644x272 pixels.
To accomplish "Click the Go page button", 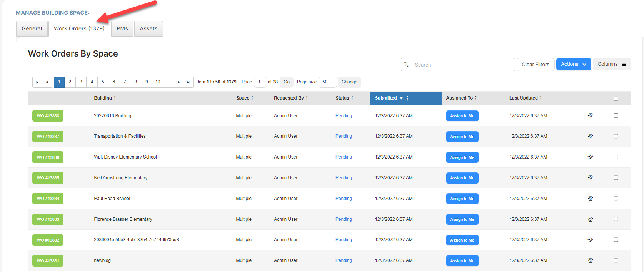I will [287, 82].
